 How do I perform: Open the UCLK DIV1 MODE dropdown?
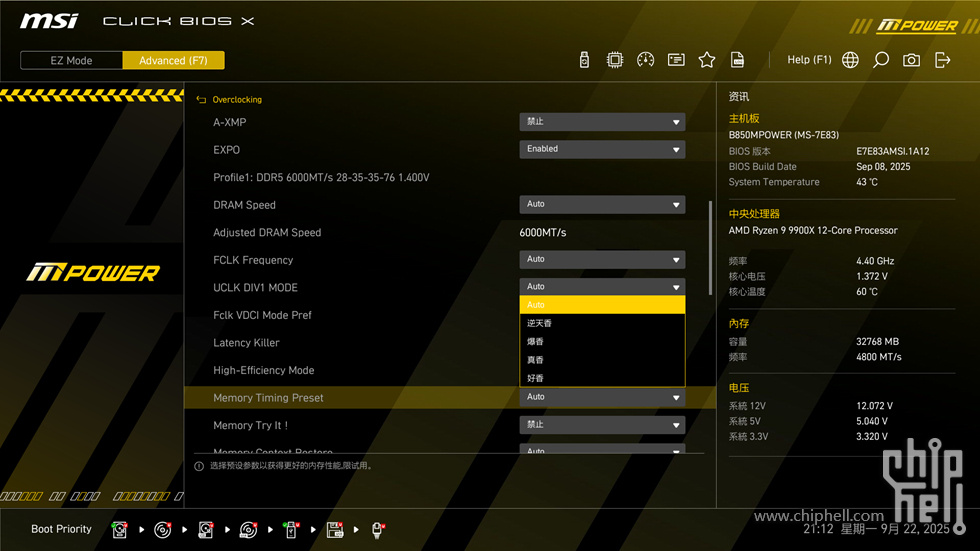[x=602, y=287]
